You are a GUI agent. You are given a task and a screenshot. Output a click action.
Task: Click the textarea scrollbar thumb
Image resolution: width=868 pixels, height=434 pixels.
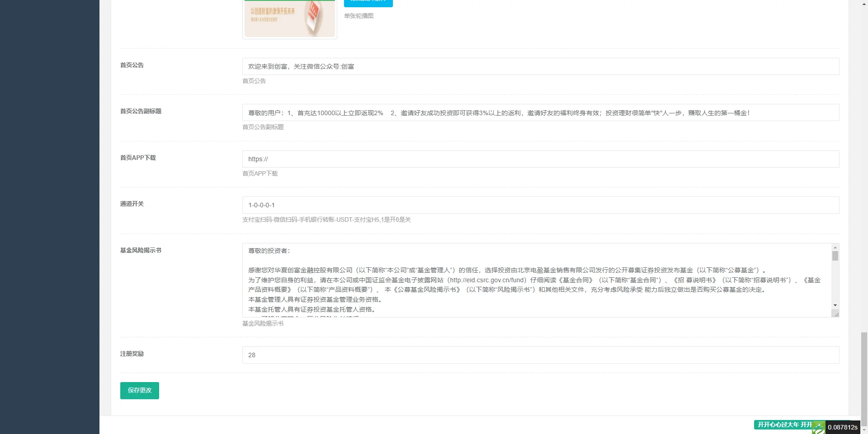(x=835, y=256)
